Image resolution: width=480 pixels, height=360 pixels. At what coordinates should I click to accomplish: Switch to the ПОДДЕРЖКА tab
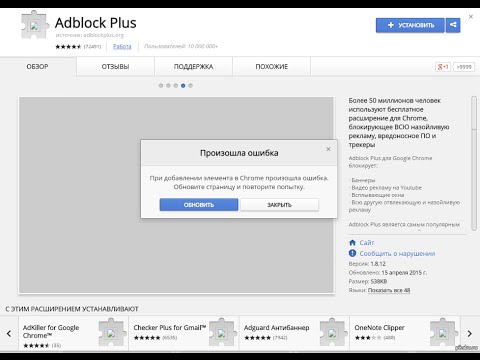[193, 67]
